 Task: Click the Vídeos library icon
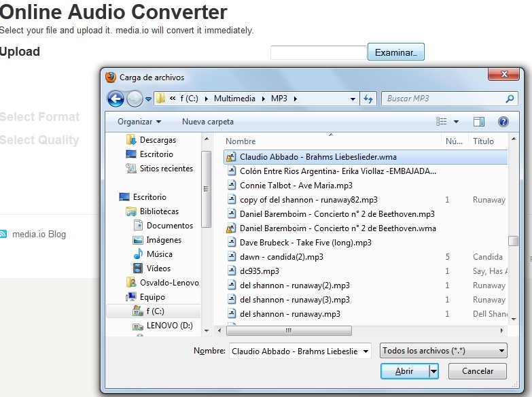tap(138, 269)
